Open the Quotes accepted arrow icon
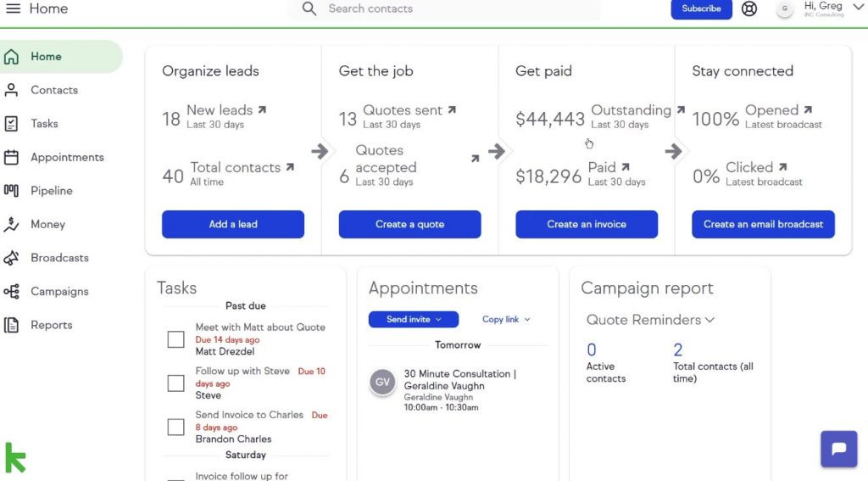Image resolution: width=868 pixels, height=481 pixels. tap(475, 159)
